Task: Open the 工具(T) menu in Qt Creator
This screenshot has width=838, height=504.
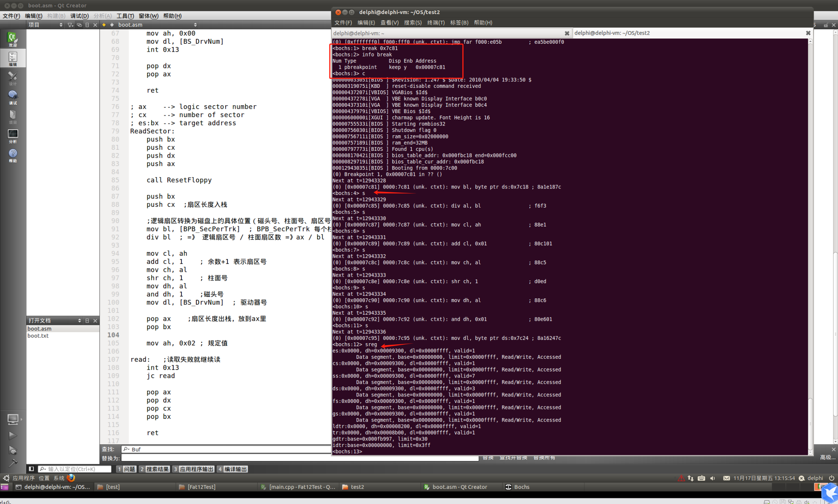Action: click(x=125, y=16)
